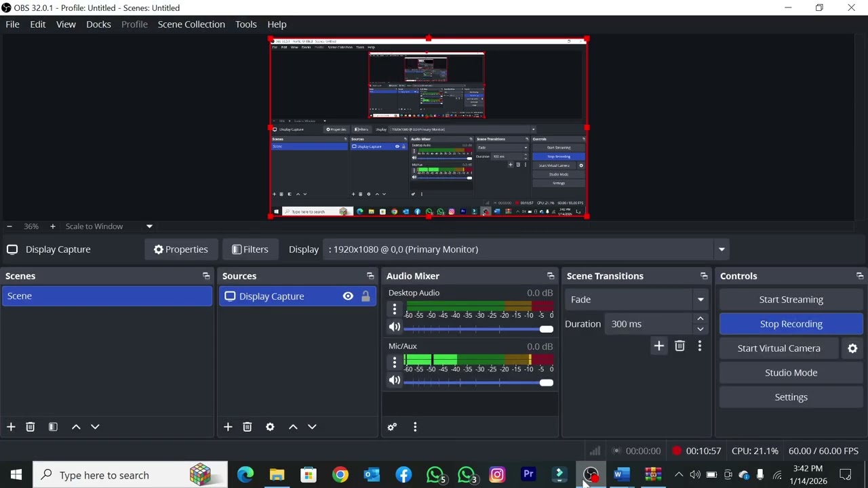Pop out the Sources dock
The height and width of the screenshot is (488, 868).
370,276
